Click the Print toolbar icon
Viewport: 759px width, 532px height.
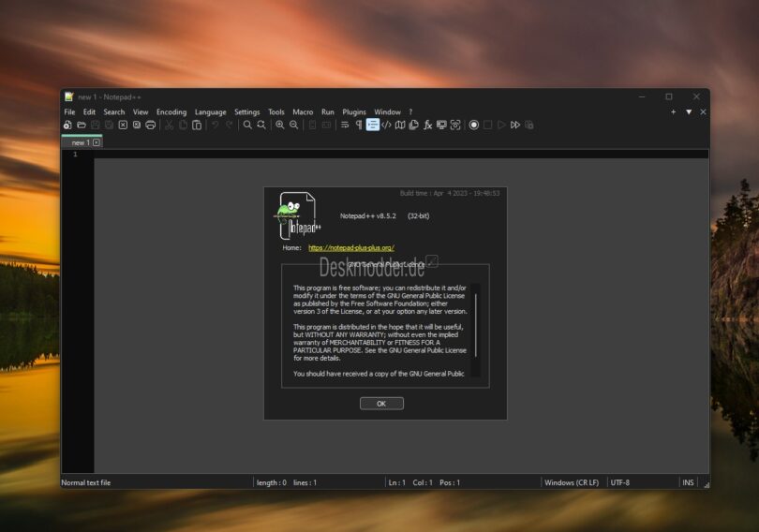tap(151, 125)
